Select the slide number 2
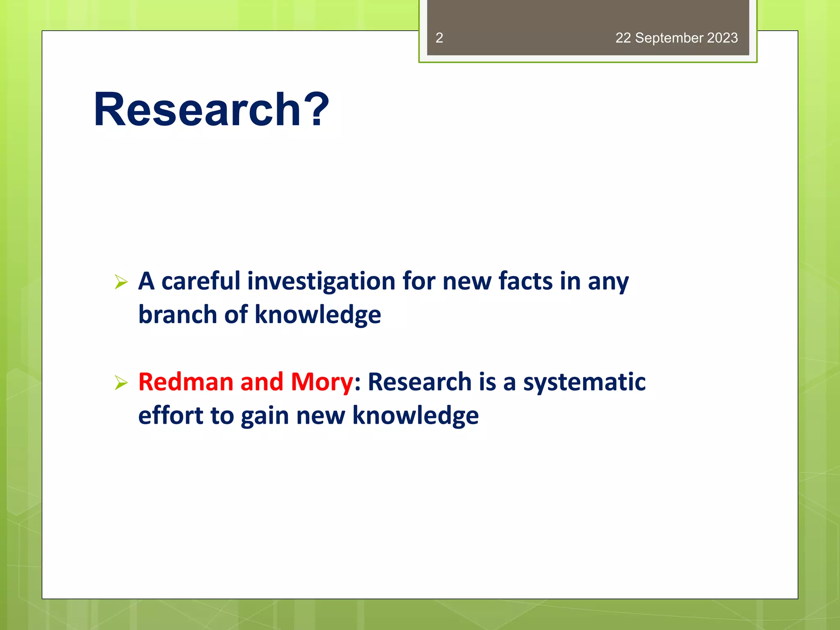 coord(439,38)
